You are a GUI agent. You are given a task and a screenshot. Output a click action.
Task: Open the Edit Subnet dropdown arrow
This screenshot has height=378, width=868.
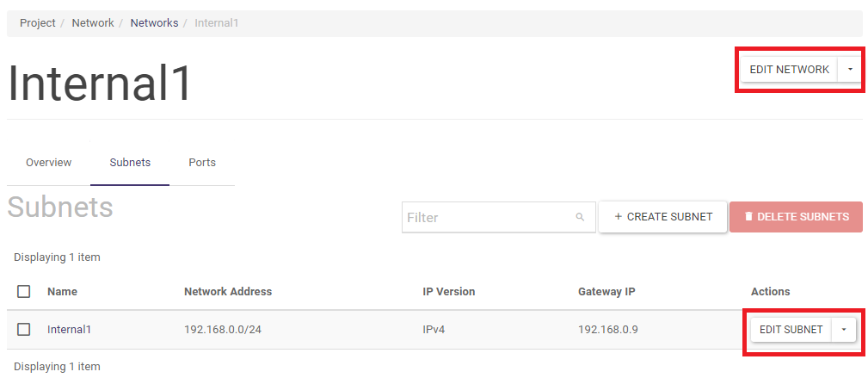[844, 329]
